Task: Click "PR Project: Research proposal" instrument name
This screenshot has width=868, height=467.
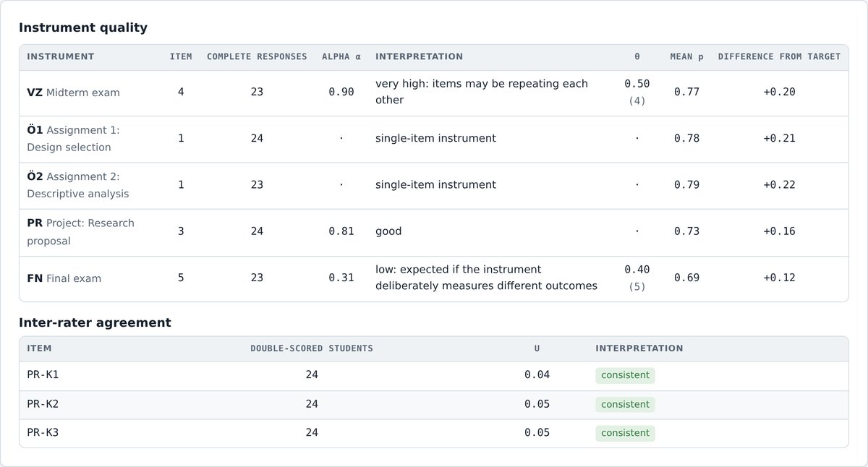Action: coord(80,232)
